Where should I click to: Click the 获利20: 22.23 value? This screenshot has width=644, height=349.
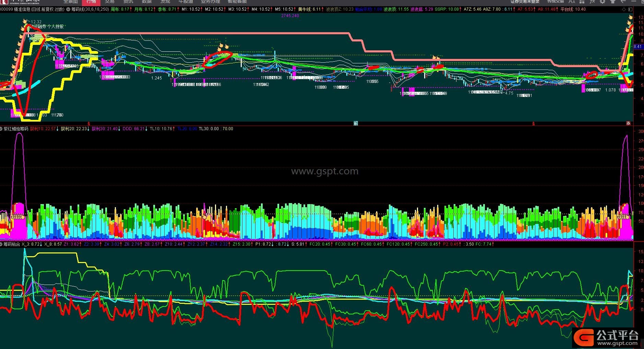point(73,129)
